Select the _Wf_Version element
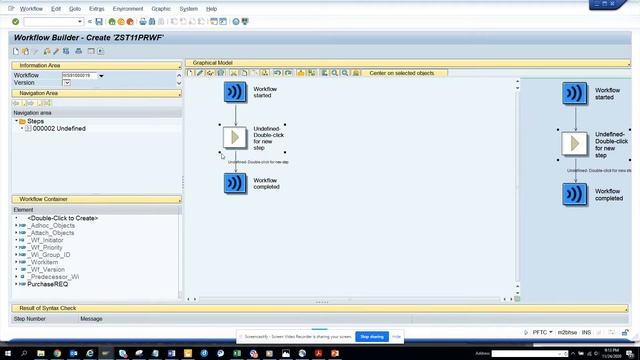This screenshot has width=640, height=360. point(46,270)
